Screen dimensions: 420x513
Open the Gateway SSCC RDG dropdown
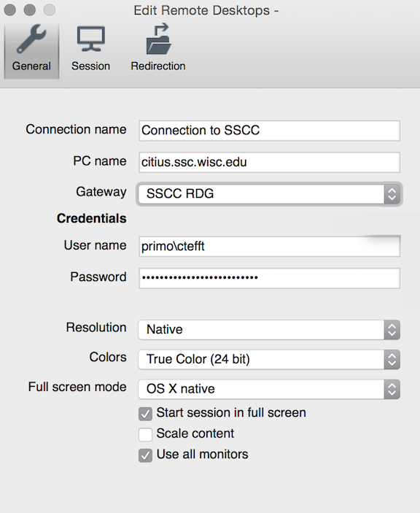269,193
